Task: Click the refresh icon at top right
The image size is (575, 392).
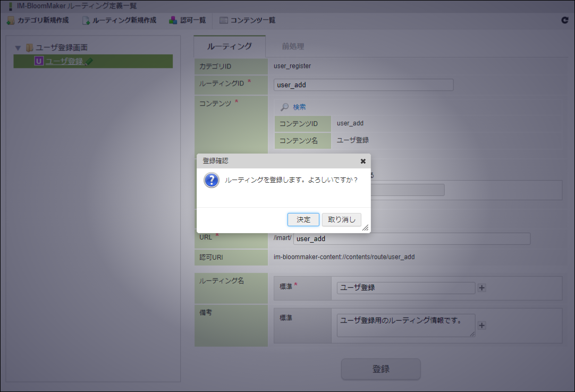Action: [565, 20]
